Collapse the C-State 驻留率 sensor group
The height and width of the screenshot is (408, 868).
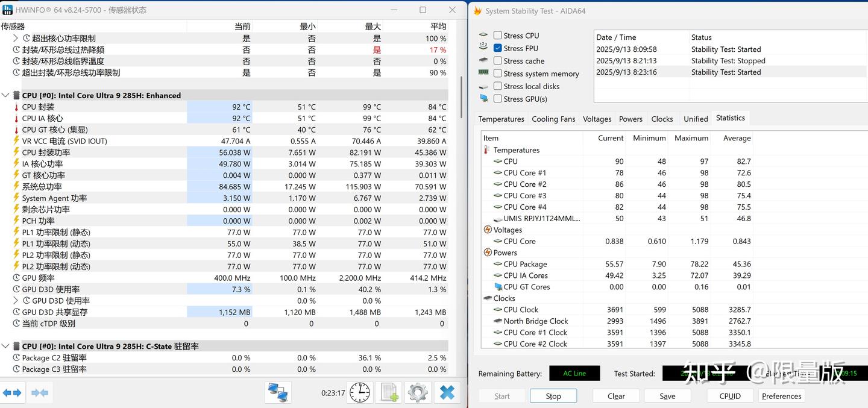click(x=5, y=346)
